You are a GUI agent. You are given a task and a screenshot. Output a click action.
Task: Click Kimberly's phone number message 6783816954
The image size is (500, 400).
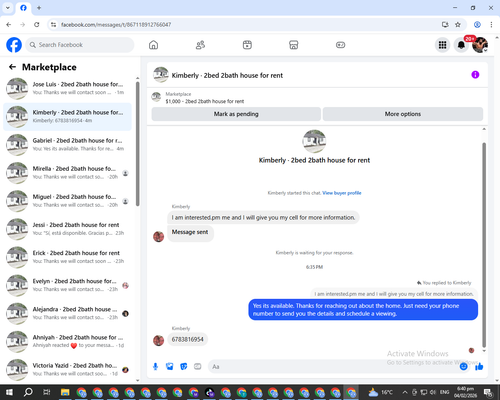click(x=187, y=339)
